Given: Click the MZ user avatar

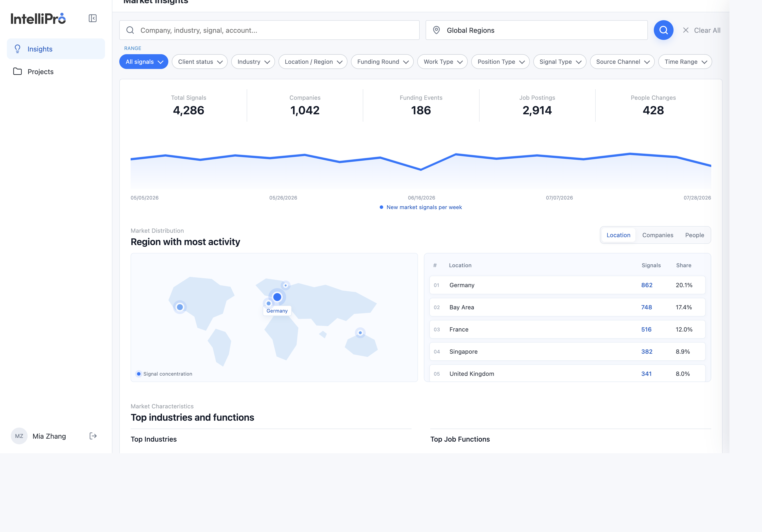Looking at the screenshot, I should click(x=19, y=436).
